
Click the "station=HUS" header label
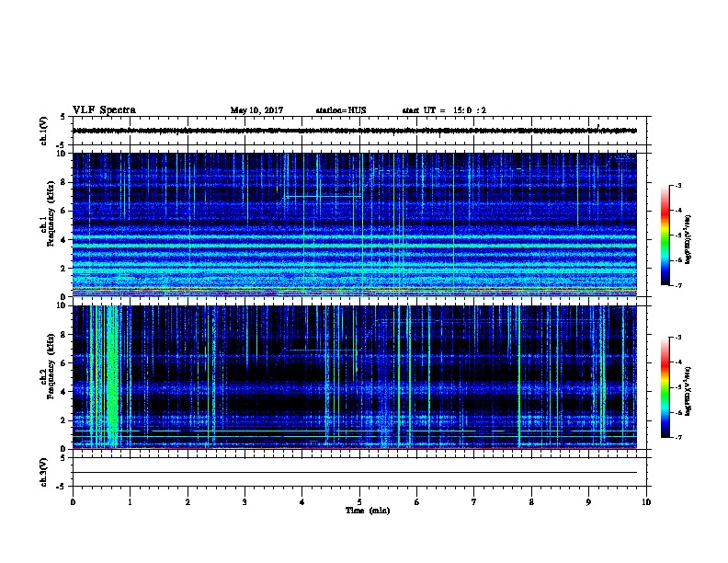[341, 110]
